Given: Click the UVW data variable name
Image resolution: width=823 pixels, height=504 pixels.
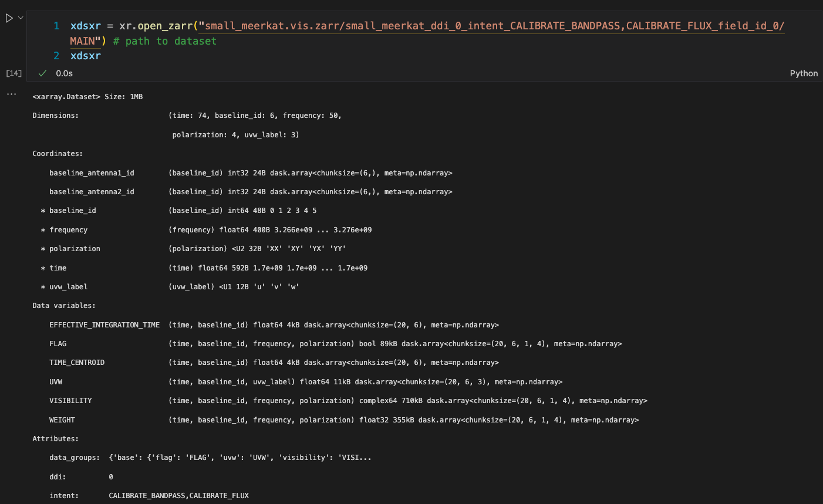Looking at the screenshot, I should pyautogui.click(x=56, y=382).
